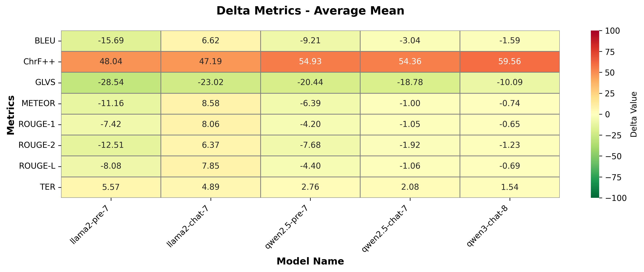
Task: Click the ROUGE-L cell showing -1.06
Action: pyautogui.click(x=410, y=166)
